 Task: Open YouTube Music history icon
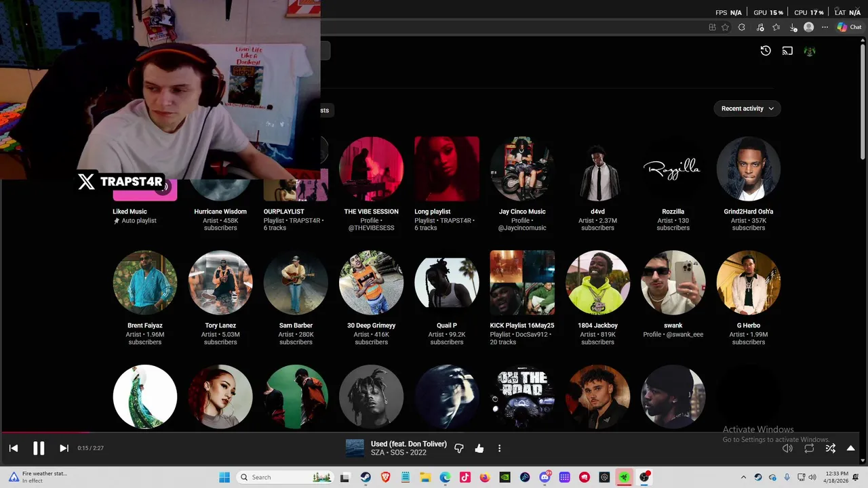click(x=766, y=51)
